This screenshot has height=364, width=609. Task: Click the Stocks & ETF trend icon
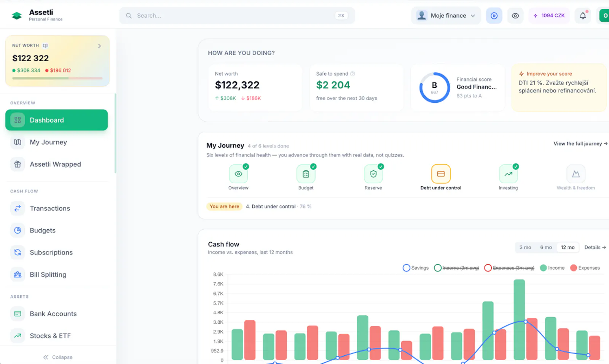18,336
